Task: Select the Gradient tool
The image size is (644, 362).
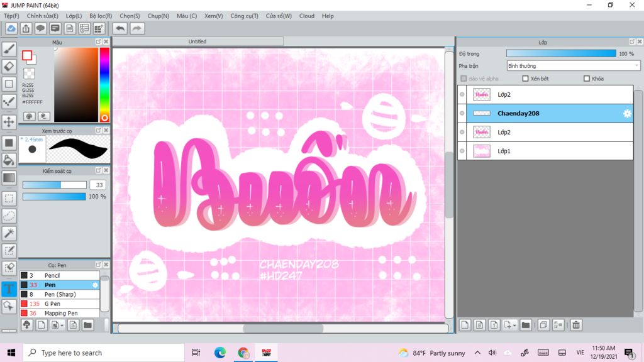Action: 9,178
